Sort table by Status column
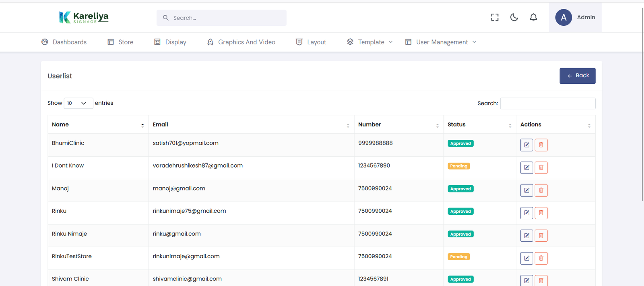Viewport: 644px width, 286px height. point(480,124)
